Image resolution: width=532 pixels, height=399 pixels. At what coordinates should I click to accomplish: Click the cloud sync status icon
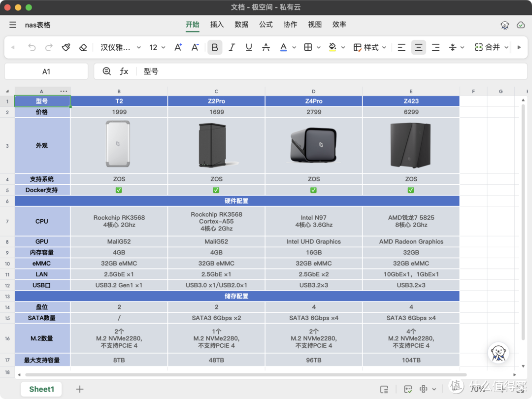[x=521, y=25]
